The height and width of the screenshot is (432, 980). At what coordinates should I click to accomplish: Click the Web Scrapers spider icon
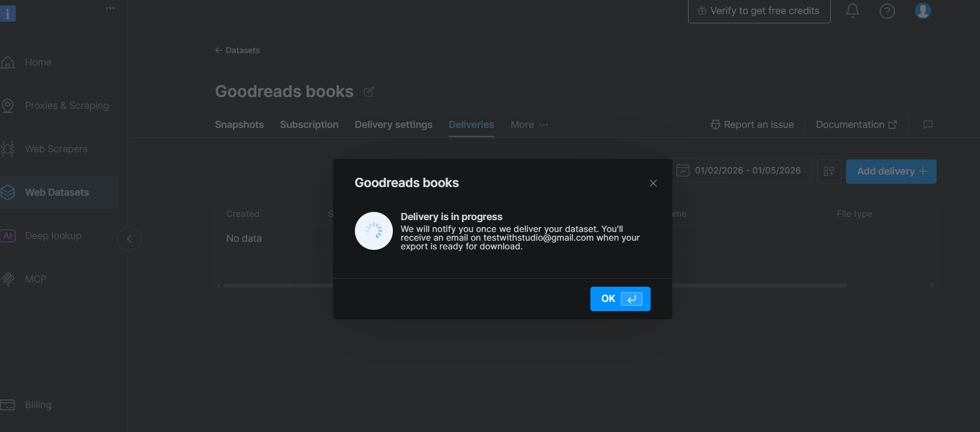(x=8, y=149)
